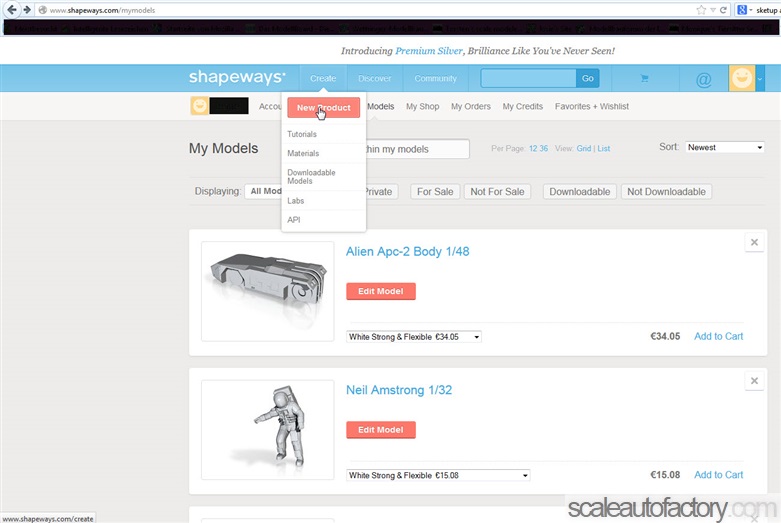Click the Go search button
Screen dimensions: 781x523
(588, 78)
